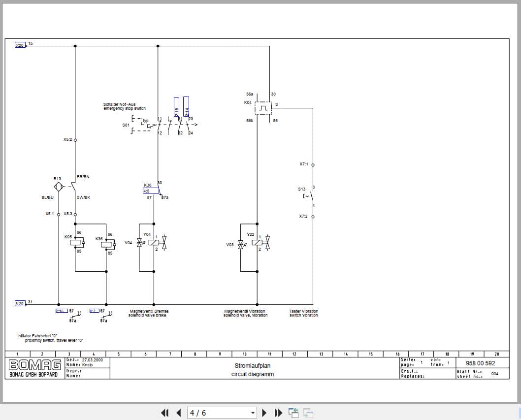Follow the 4:7 contact reference link
This screenshot has height=420, width=521.
[x=95, y=311]
